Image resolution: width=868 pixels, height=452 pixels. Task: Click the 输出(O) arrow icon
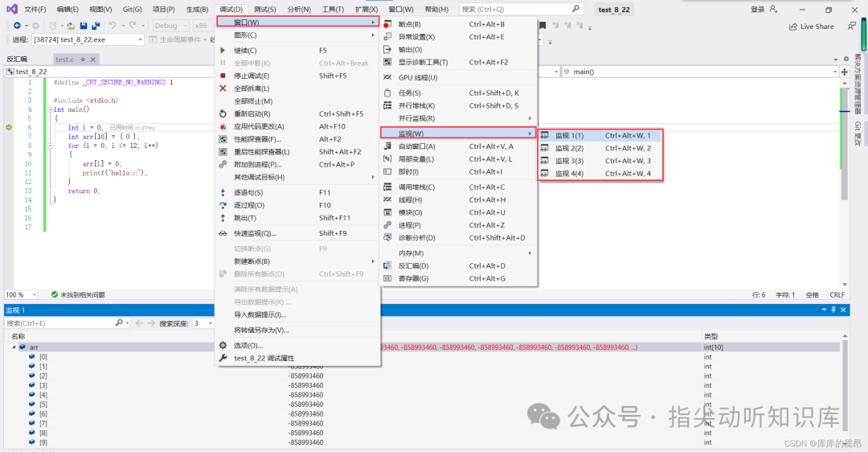387,50
